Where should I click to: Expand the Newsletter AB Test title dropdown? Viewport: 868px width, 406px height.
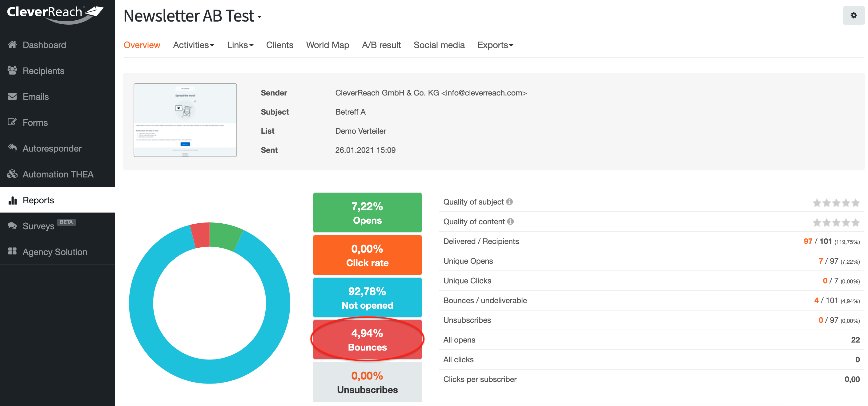(x=259, y=17)
